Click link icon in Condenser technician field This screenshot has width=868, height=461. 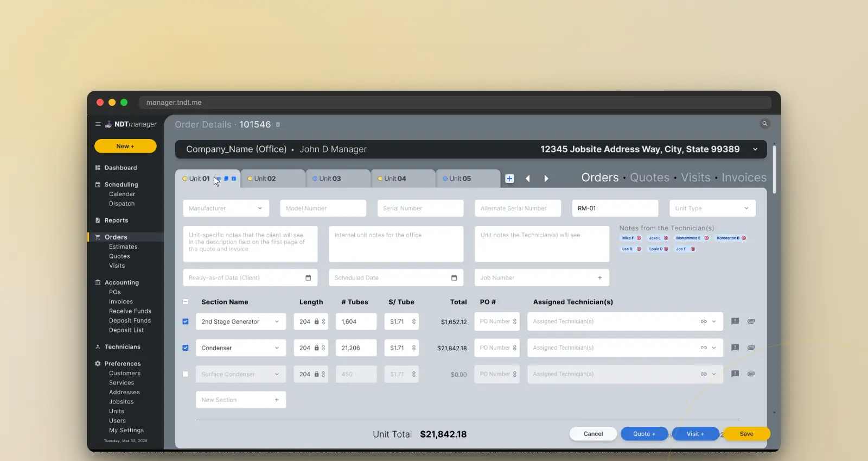point(704,348)
